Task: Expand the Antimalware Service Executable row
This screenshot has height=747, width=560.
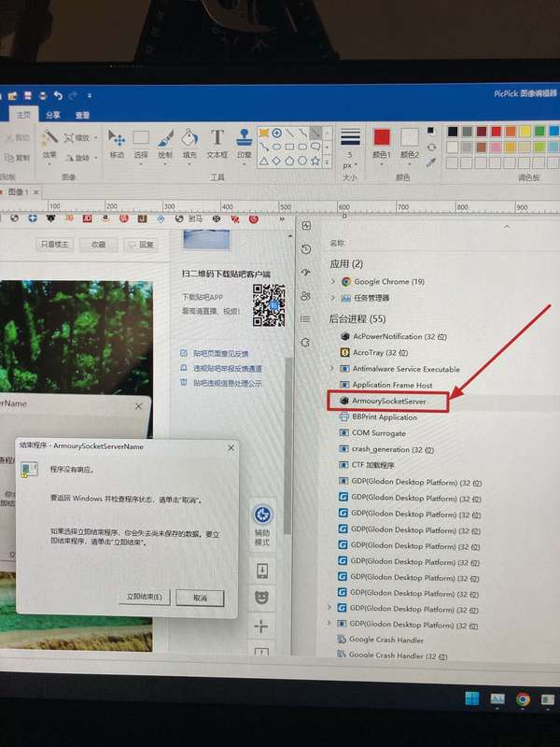Action: (x=332, y=368)
